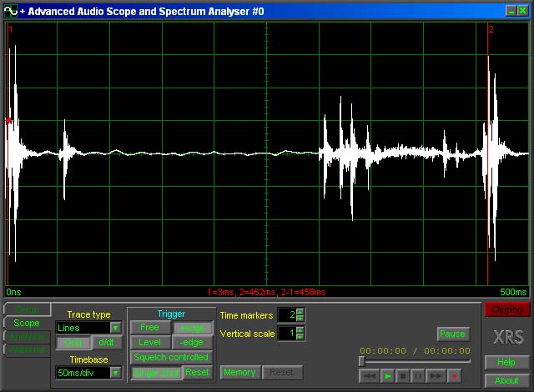Start recording with the red record button
Image resolution: width=534 pixels, height=392 pixels.
coord(454,376)
